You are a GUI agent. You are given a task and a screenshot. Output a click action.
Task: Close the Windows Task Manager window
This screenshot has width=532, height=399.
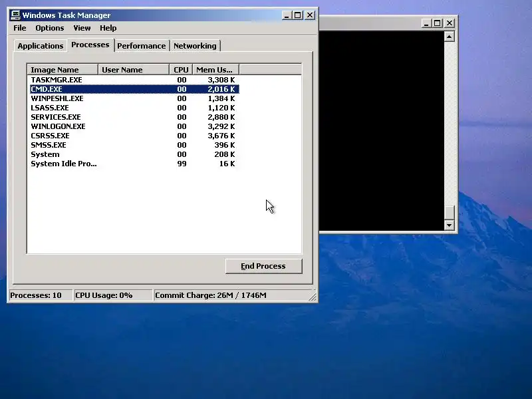click(310, 15)
